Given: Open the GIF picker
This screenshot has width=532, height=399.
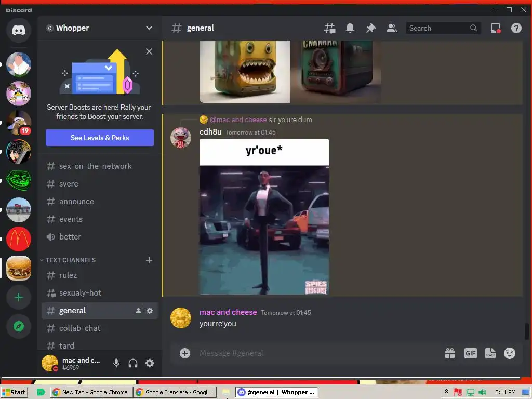Looking at the screenshot, I should pyautogui.click(x=470, y=353).
